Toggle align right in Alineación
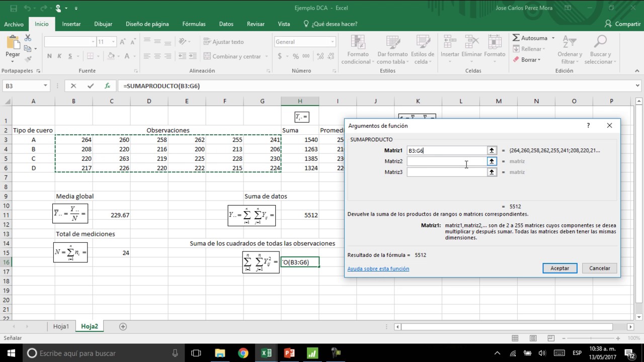Viewport: 644px width, 362px height. point(169,56)
